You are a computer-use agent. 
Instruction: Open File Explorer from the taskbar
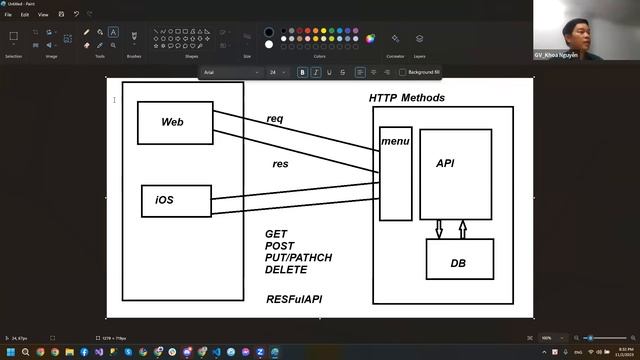[69, 352]
